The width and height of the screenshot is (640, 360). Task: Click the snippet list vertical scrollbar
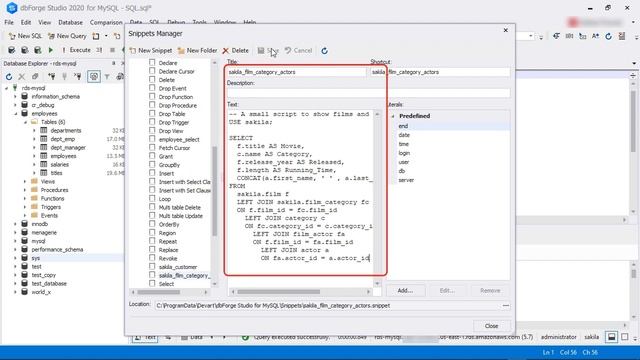[215, 191]
